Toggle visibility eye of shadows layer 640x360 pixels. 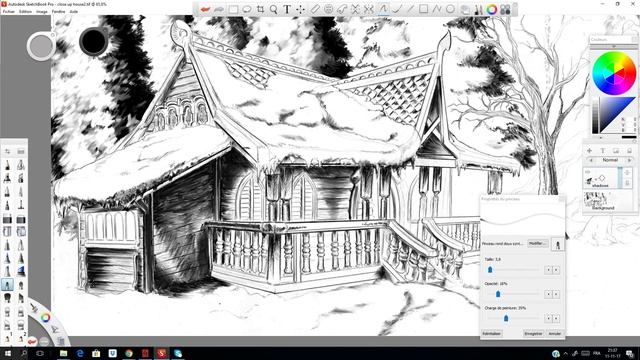coord(587,173)
